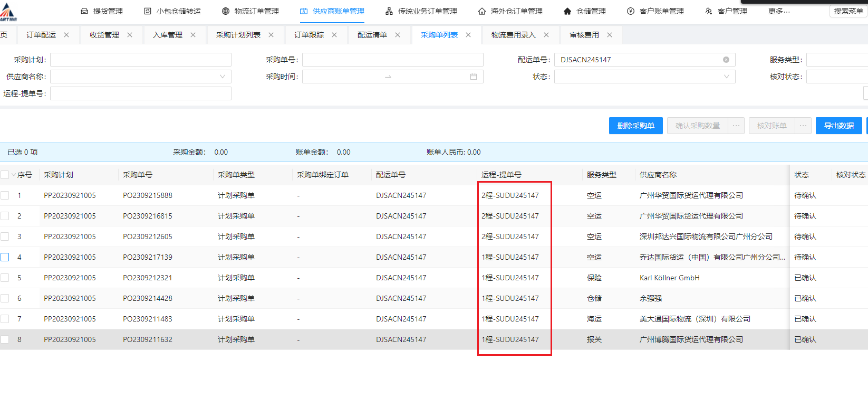Toggle the select-all checkbox in table header
The width and height of the screenshot is (868, 407).
tap(5, 175)
